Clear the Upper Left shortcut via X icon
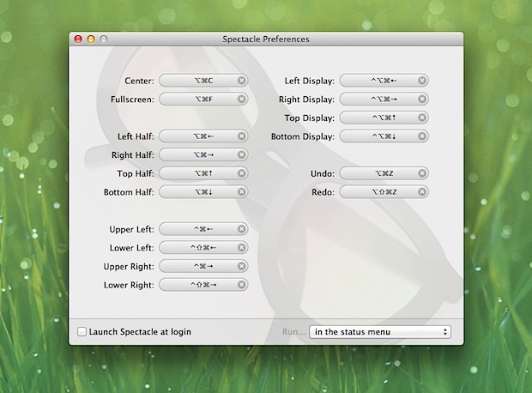This screenshot has width=532, height=393. [x=242, y=229]
